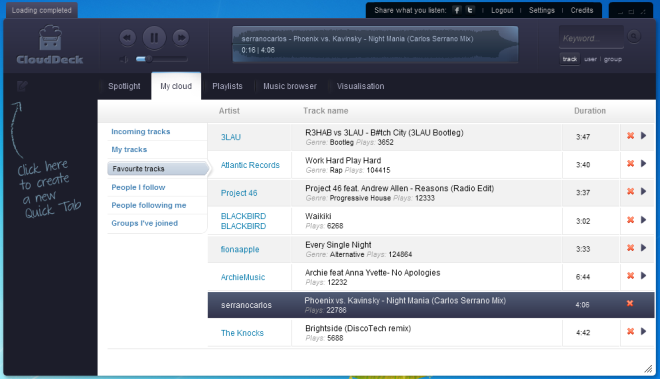The height and width of the screenshot is (379, 660).
Task: Open People following me
Action: tap(149, 205)
